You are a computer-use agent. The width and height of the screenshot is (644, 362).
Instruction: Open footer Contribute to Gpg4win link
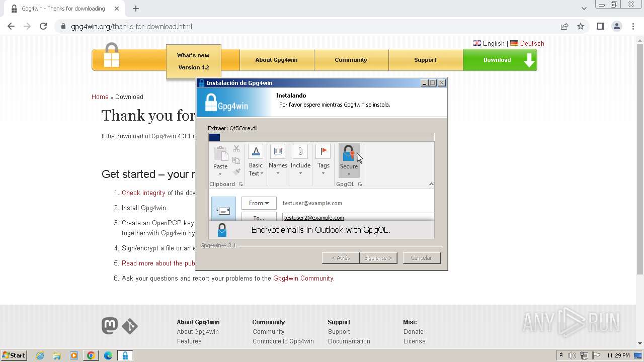[x=283, y=341]
